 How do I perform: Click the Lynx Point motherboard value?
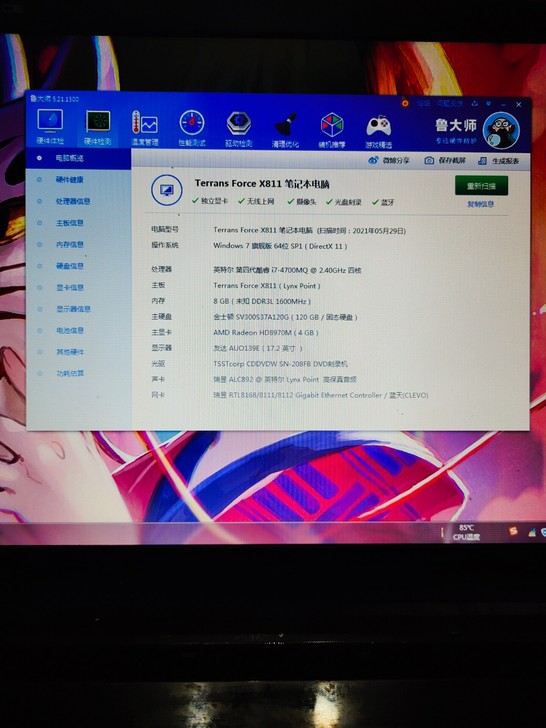coord(267,286)
